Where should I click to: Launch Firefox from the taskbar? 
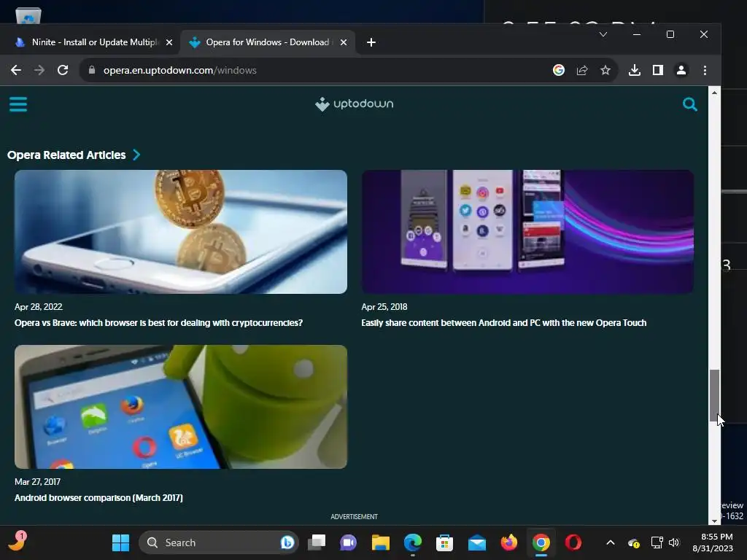click(x=508, y=542)
